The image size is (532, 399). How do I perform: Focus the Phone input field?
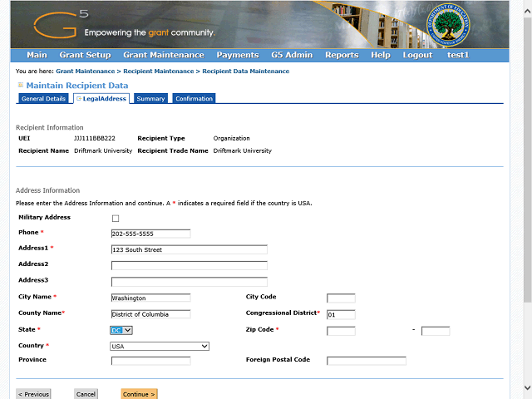[x=150, y=234]
